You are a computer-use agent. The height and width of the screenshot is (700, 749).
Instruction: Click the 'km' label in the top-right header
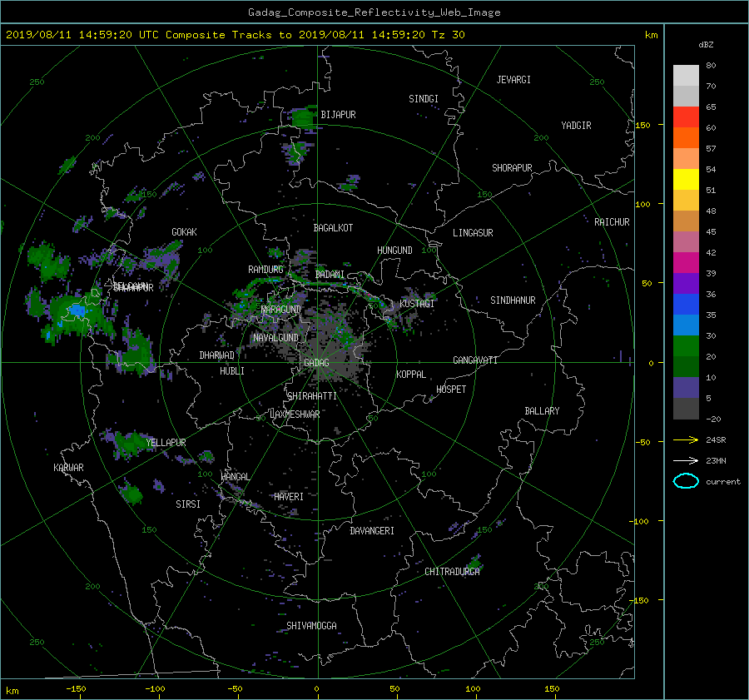point(651,35)
